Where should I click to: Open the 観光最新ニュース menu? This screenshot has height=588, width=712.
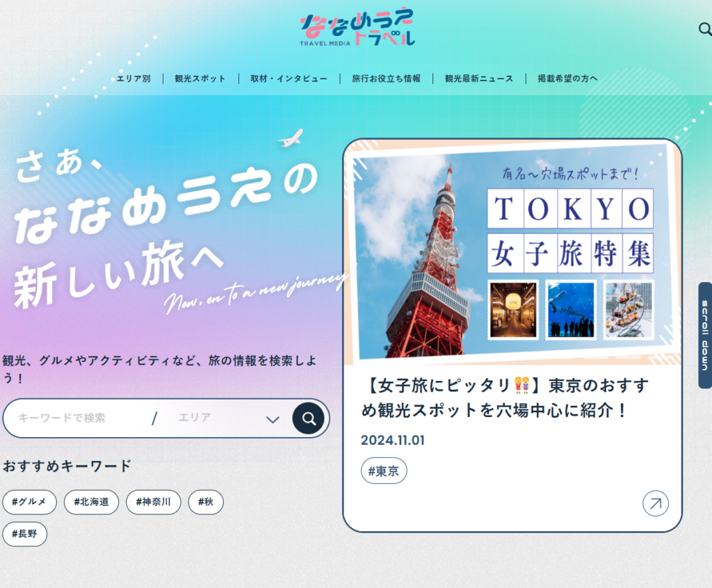[x=477, y=79]
